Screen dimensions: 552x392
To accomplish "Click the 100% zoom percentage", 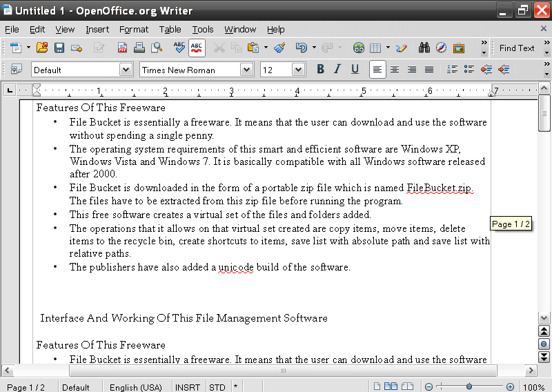I will pos(534,387).
